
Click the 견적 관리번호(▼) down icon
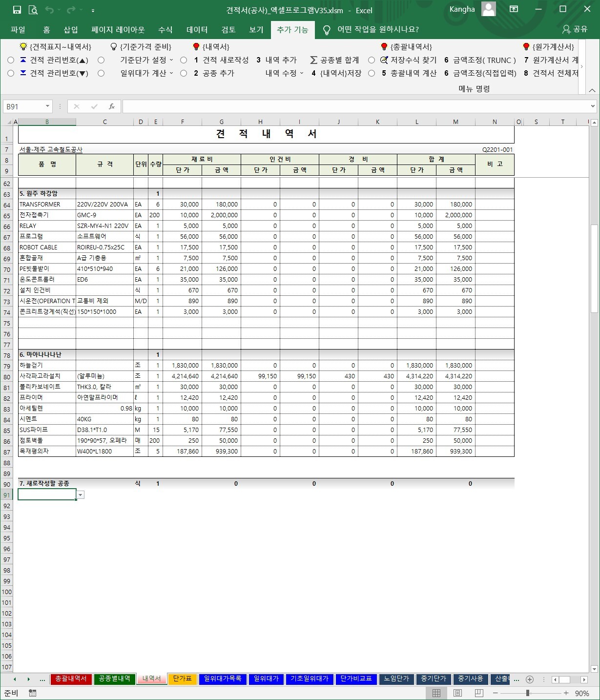23,73
